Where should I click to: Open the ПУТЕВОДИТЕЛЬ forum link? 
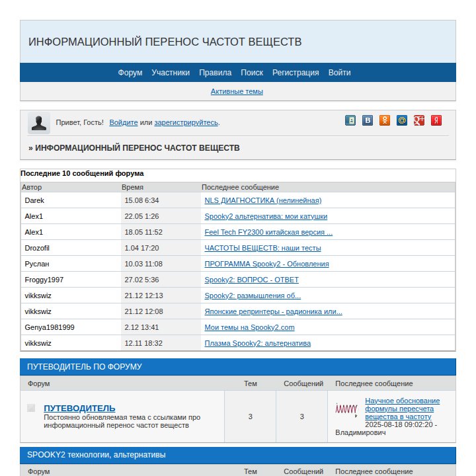pos(79,409)
